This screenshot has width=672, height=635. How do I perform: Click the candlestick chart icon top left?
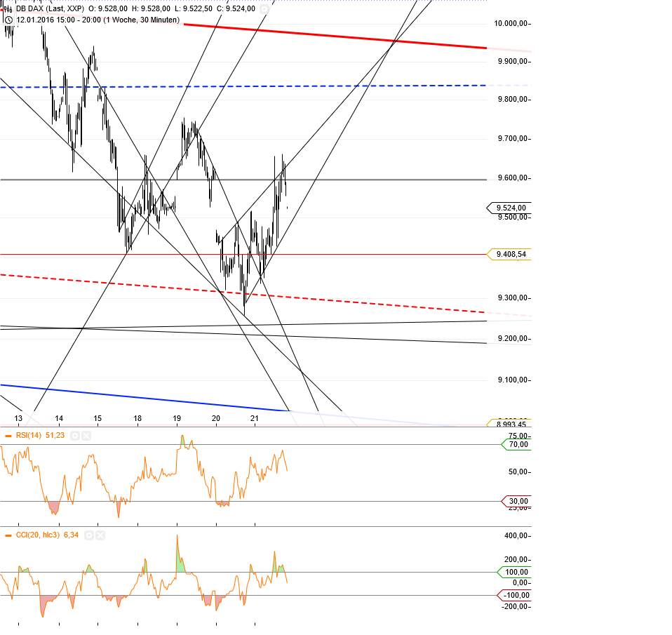(9, 9)
